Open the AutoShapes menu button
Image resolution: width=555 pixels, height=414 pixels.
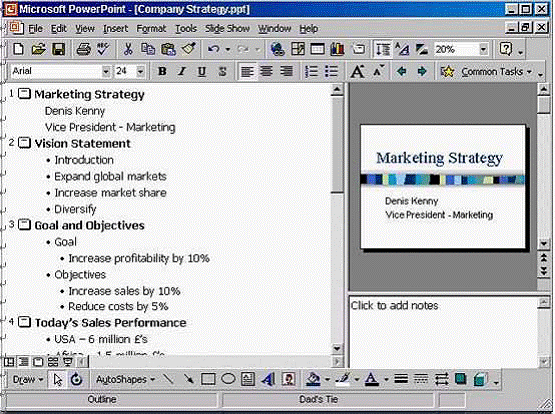(125, 380)
